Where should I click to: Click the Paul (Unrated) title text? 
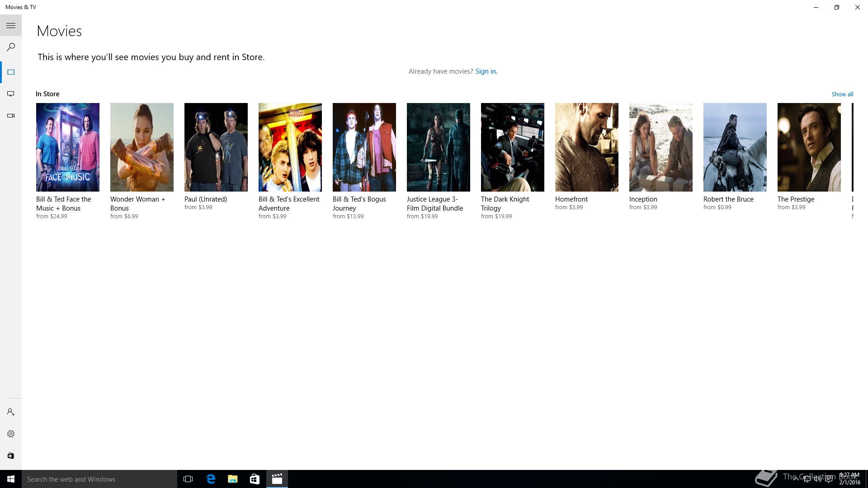[x=206, y=199]
